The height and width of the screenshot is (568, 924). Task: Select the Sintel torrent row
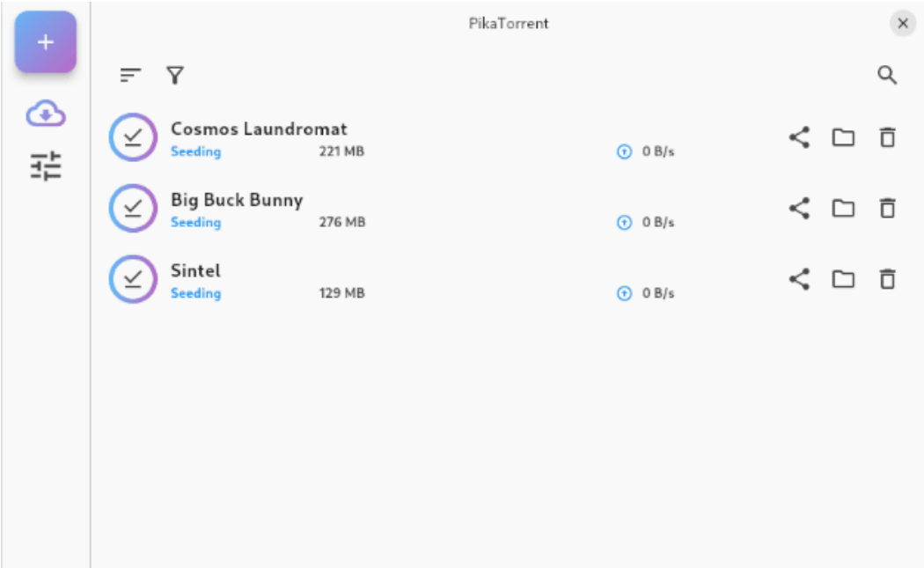(396, 279)
